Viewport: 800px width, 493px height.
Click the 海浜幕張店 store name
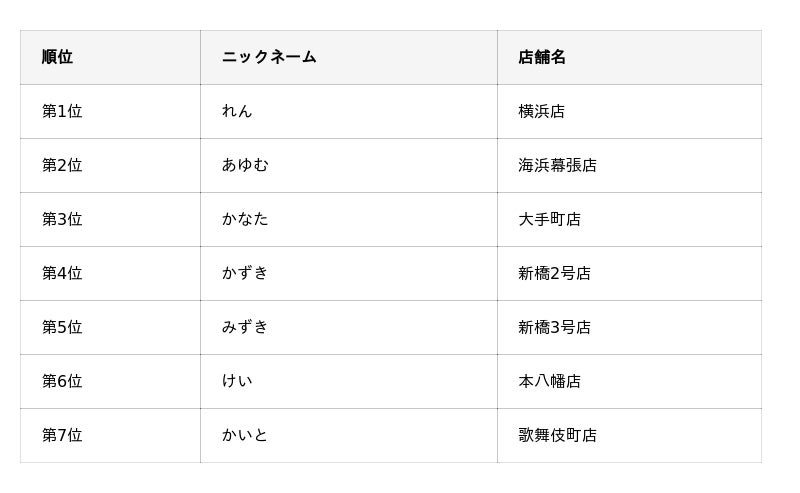(557, 165)
